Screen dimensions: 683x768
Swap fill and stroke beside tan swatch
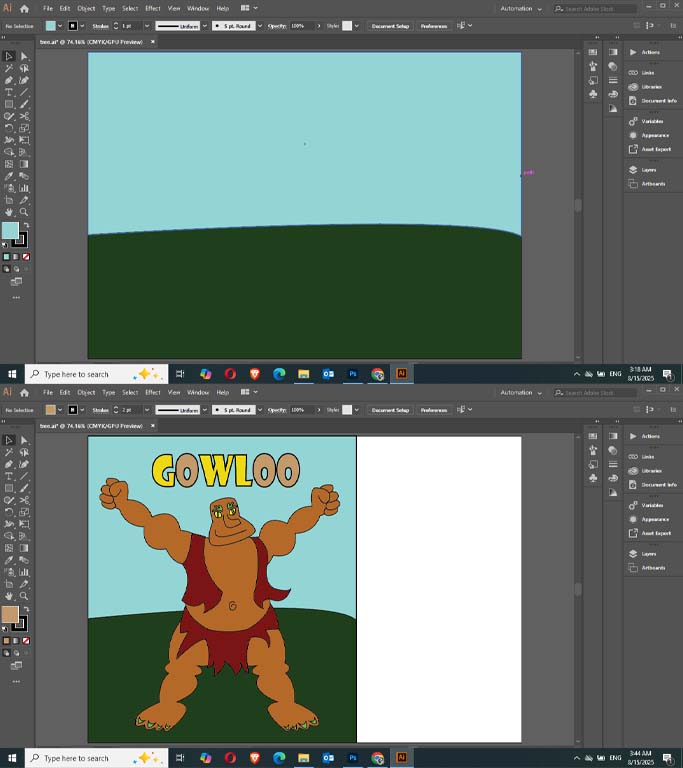[26, 609]
